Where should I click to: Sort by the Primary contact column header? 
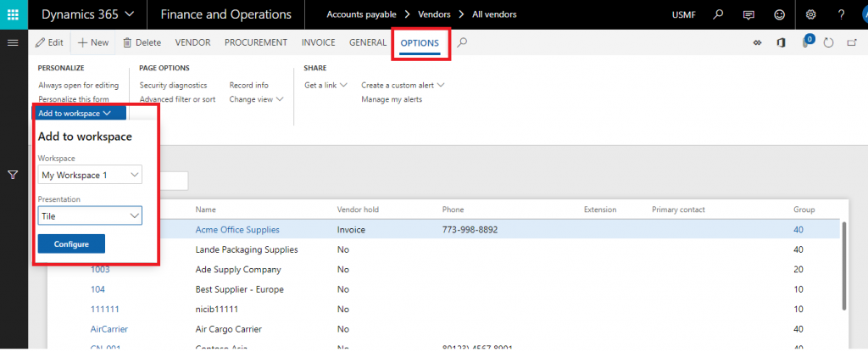coord(678,210)
